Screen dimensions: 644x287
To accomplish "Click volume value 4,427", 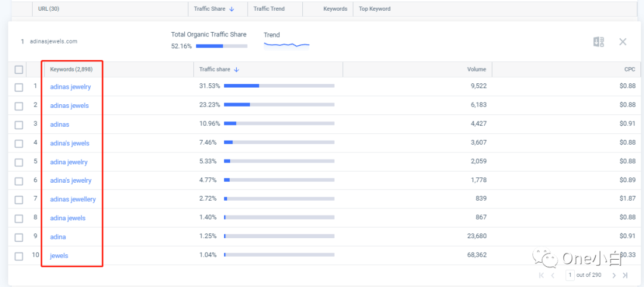I will tap(478, 123).
